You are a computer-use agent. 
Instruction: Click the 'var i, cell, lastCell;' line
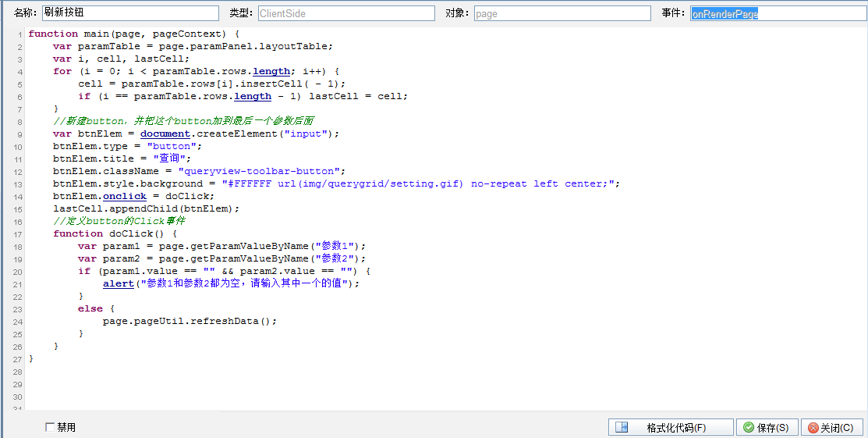(x=121, y=59)
